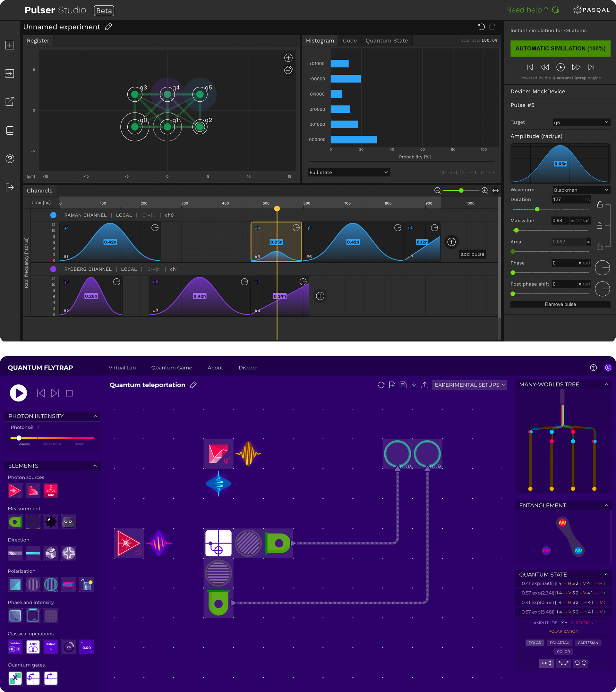Viewport: 616px width, 692px height.
Task: Save the Quantum teleportation setup
Action: (x=403, y=385)
